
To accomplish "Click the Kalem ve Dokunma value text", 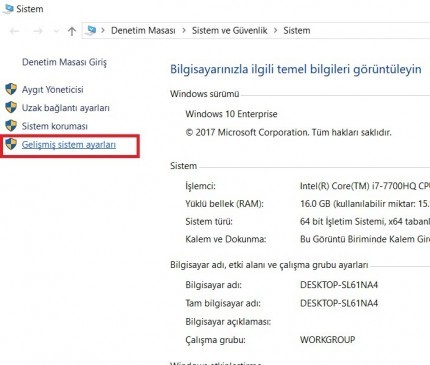I will 365,239.
